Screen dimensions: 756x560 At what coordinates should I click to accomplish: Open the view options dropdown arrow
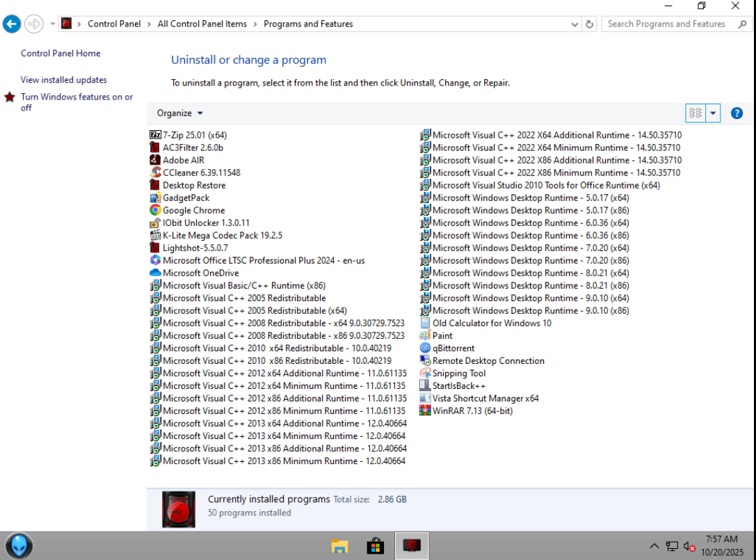click(x=713, y=113)
